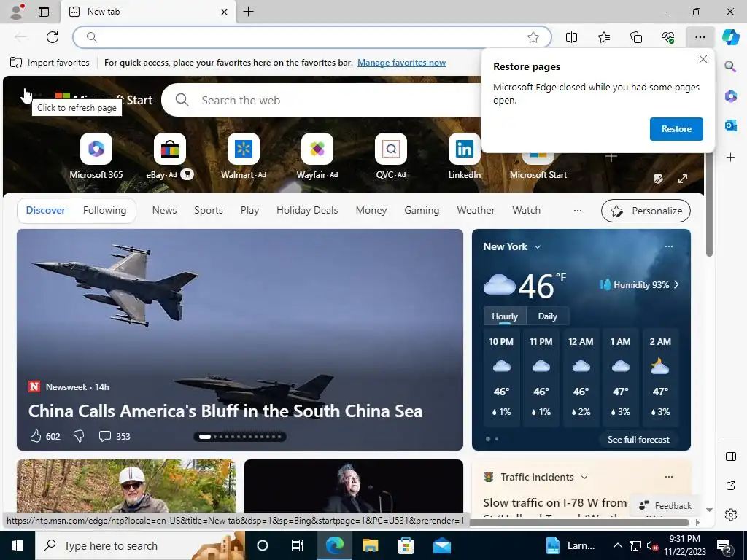
Task: Click the edit background icon
Action: pos(659,179)
